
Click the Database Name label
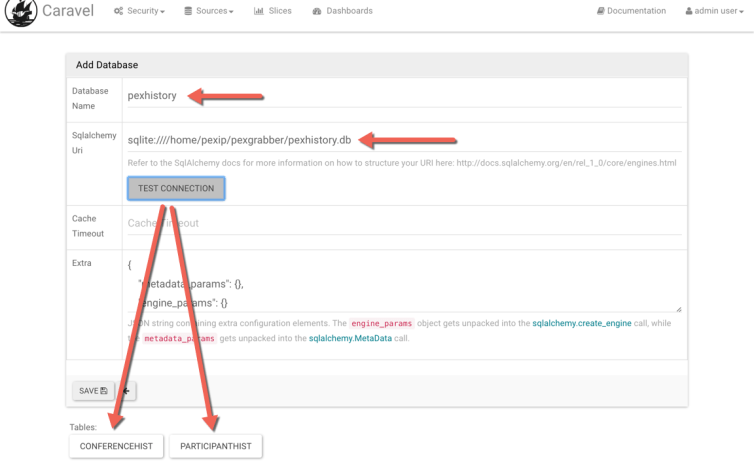(90, 98)
